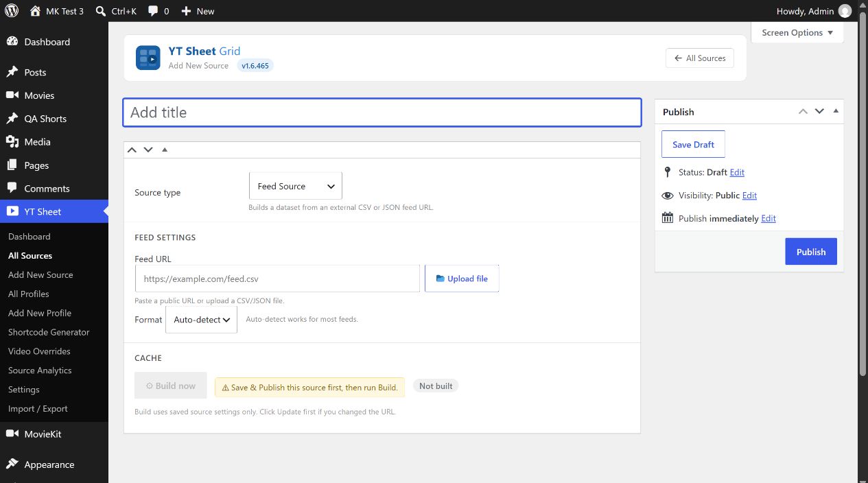Go to All Sources submenu item
868x483 pixels.
[30, 255]
